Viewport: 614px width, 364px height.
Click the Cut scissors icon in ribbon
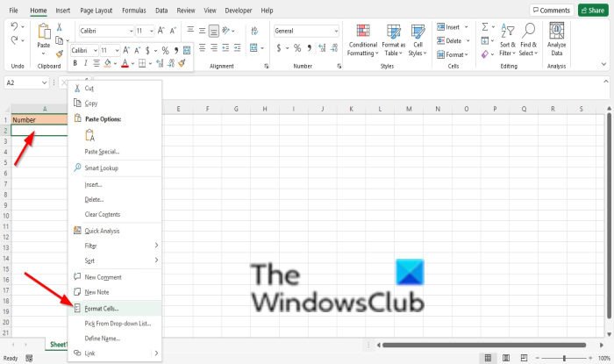[x=59, y=27]
